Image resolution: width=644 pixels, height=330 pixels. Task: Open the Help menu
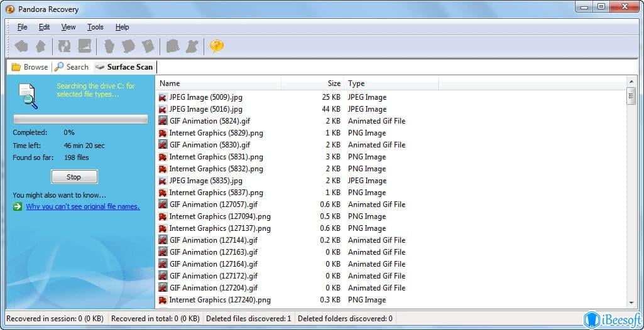pyautogui.click(x=122, y=27)
